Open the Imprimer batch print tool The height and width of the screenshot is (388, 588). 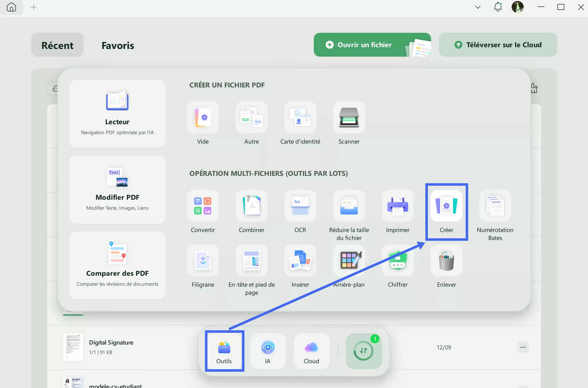coord(398,206)
